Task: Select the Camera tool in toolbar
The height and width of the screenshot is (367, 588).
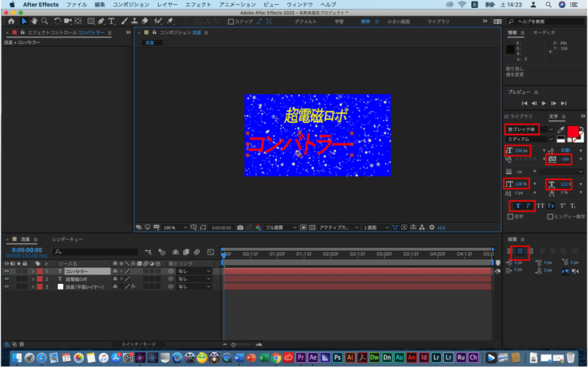Action: (68, 21)
